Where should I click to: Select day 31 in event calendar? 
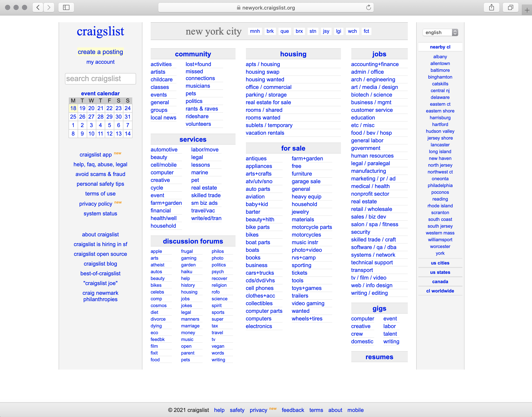[128, 117]
